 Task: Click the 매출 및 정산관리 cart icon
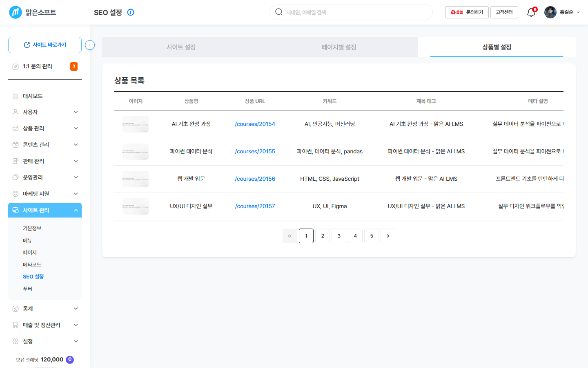tap(16, 325)
